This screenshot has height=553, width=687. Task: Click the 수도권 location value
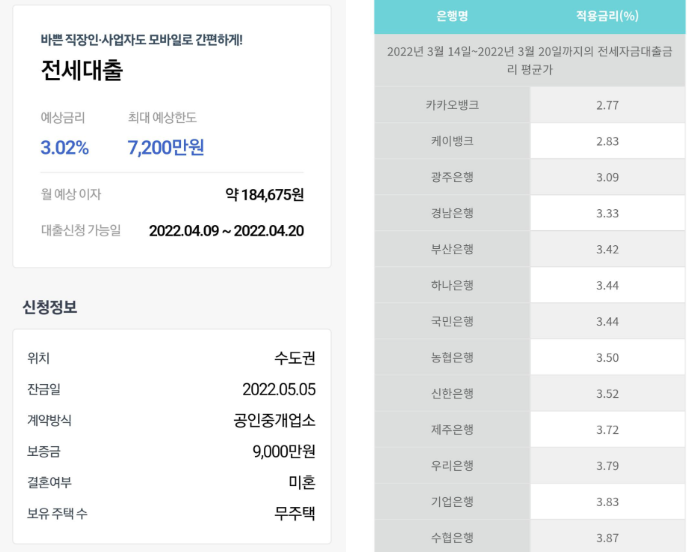294,358
